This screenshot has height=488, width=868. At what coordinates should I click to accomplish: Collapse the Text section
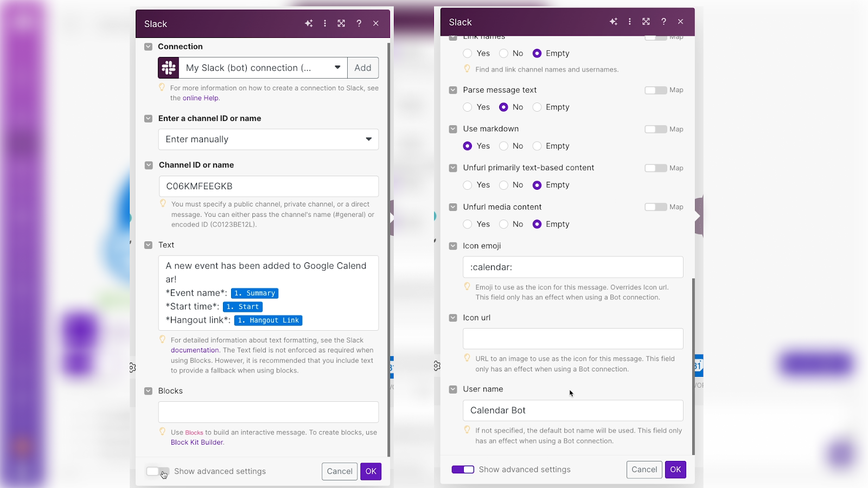coord(148,245)
